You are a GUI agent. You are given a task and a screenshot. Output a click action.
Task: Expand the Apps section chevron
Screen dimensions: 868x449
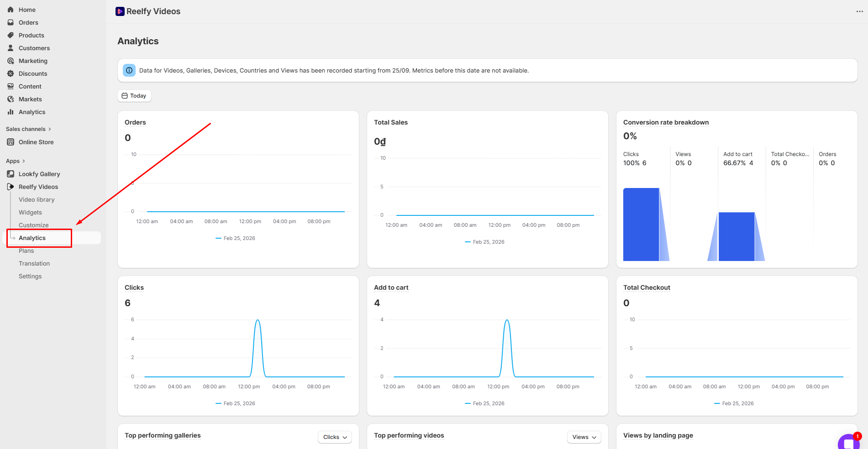tap(24, 161)
